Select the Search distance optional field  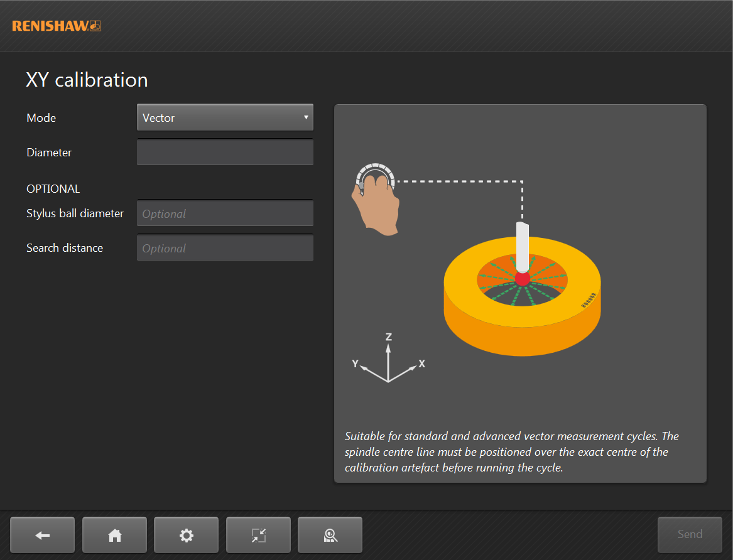pos(224,248)
